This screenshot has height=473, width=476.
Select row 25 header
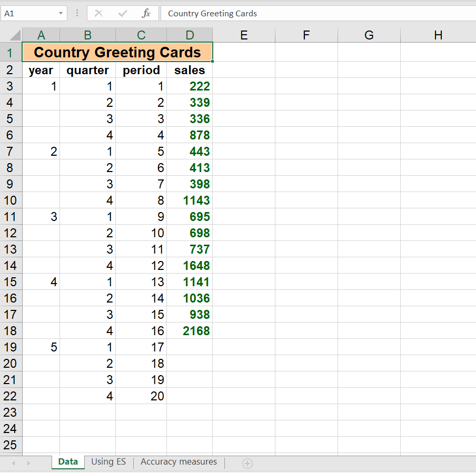pos(11,445)
